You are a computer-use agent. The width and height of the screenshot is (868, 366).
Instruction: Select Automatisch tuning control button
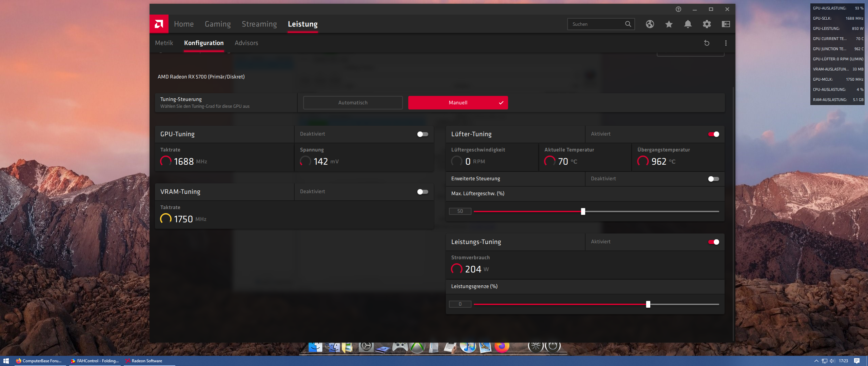[x=353, y=103]
